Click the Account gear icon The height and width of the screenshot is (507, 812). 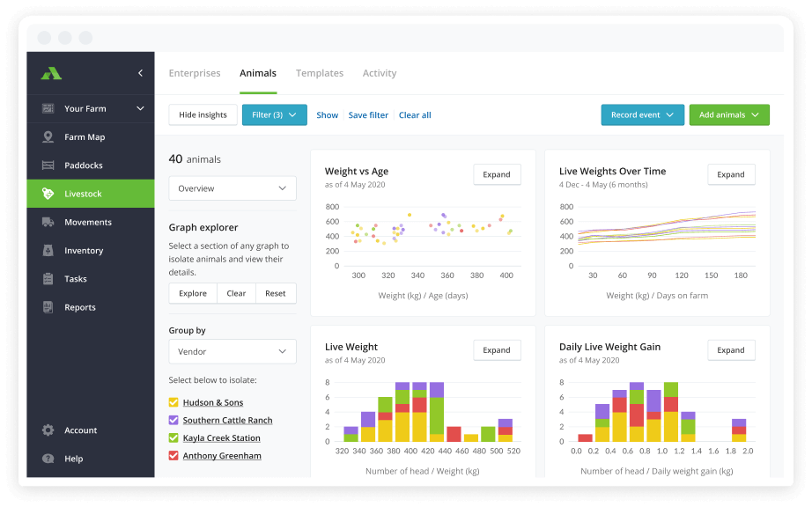click(48, 430)
